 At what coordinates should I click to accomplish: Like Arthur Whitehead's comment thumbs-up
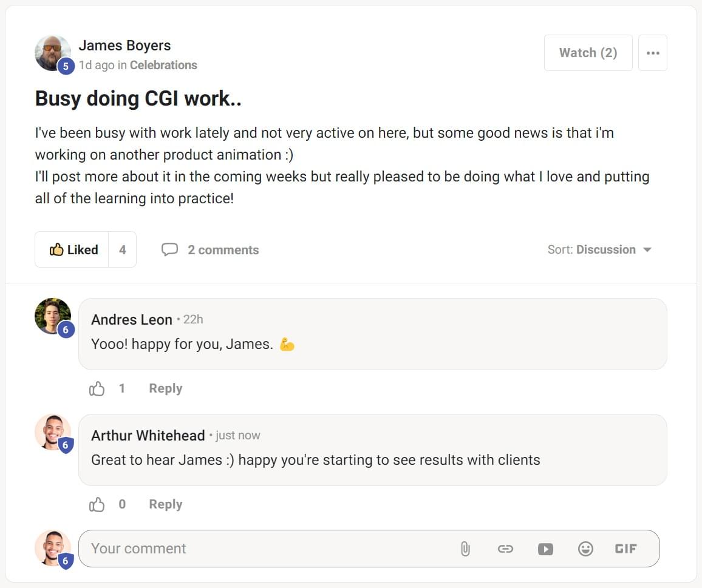pos(97,504)
